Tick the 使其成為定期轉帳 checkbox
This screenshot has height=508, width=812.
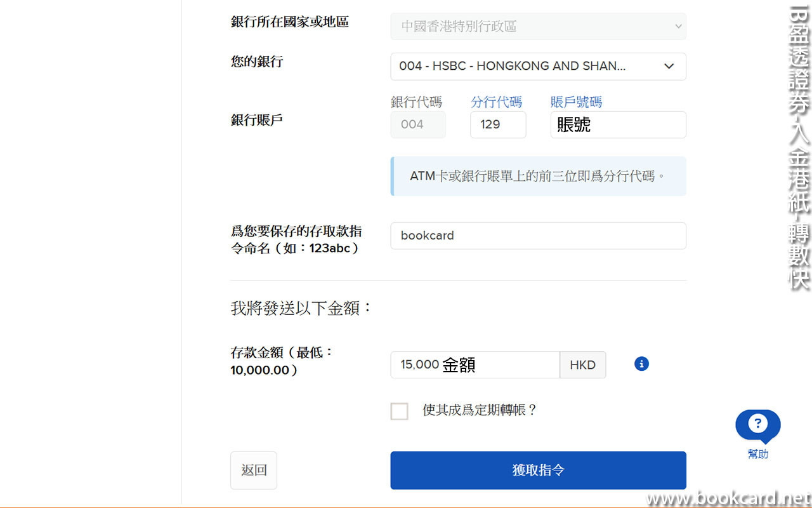pyautogui.click(x=399, y=411)
